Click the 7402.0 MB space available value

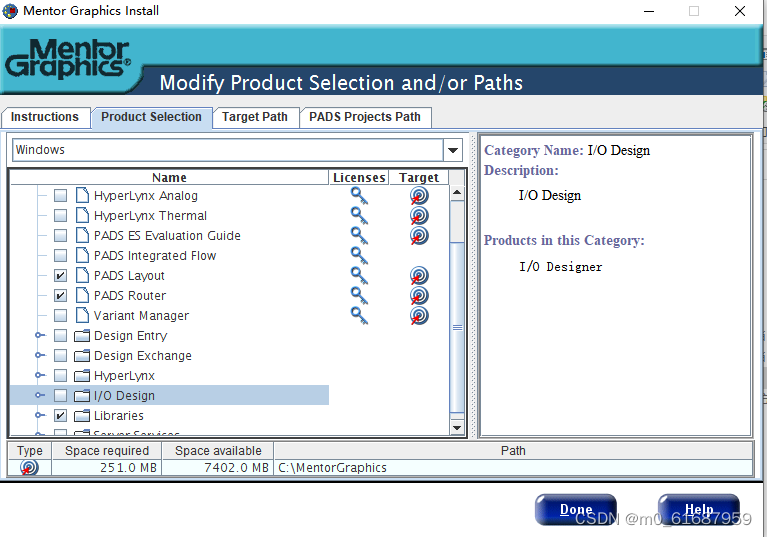tap(218, 468)
